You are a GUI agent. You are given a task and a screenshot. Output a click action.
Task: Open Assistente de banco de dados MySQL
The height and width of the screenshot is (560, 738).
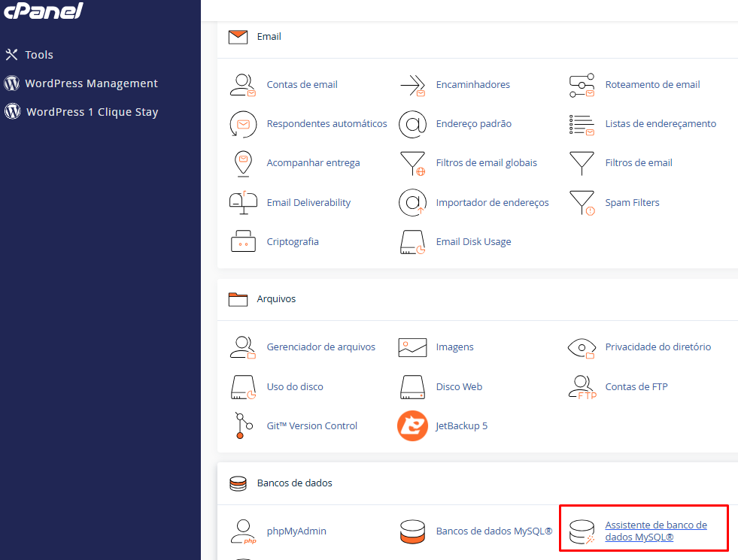click(x=656, y=528)
